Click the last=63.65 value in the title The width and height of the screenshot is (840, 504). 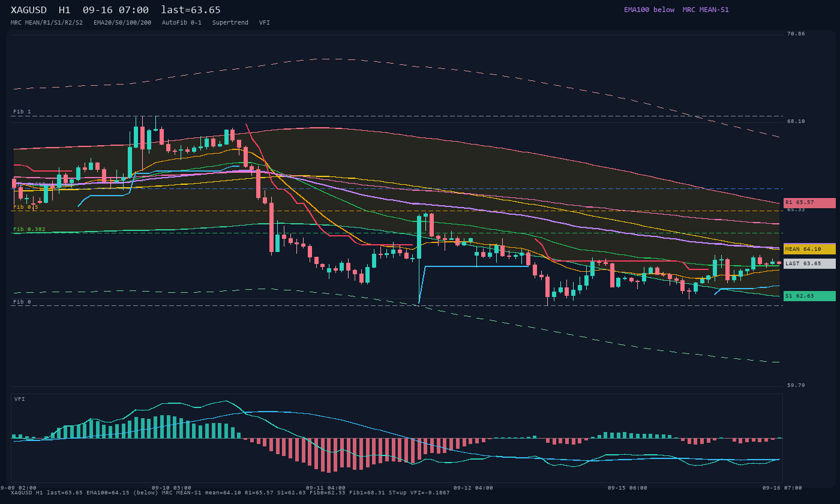191,10
